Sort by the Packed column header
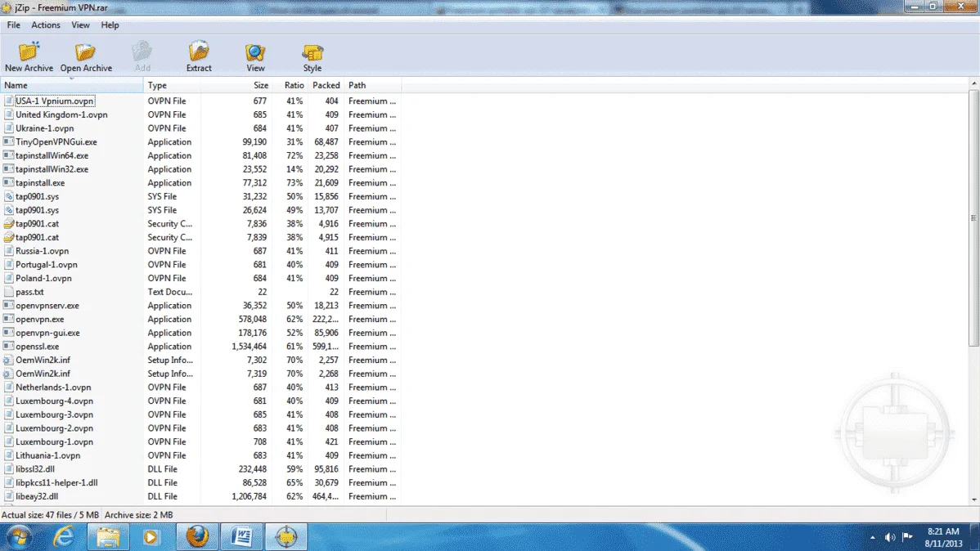 click(x=326, y=85)
